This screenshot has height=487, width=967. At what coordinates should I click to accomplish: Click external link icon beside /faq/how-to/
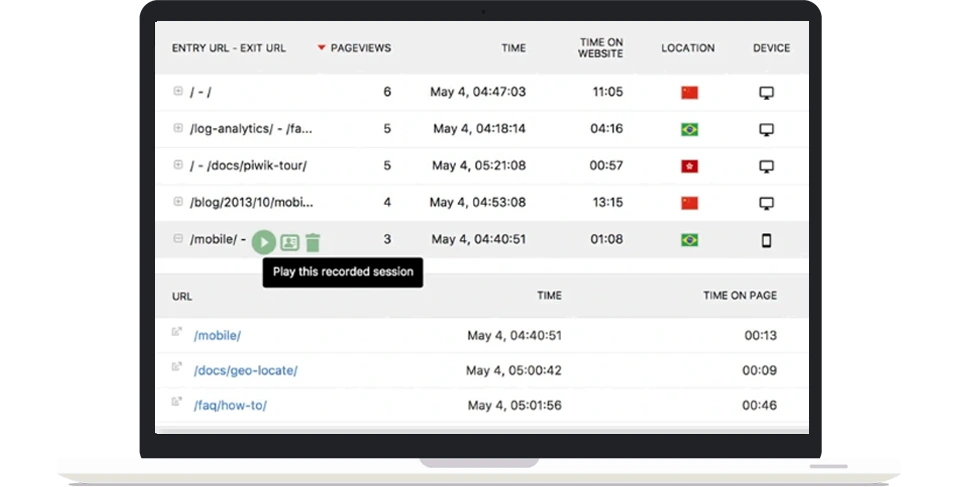coord(177,403)
